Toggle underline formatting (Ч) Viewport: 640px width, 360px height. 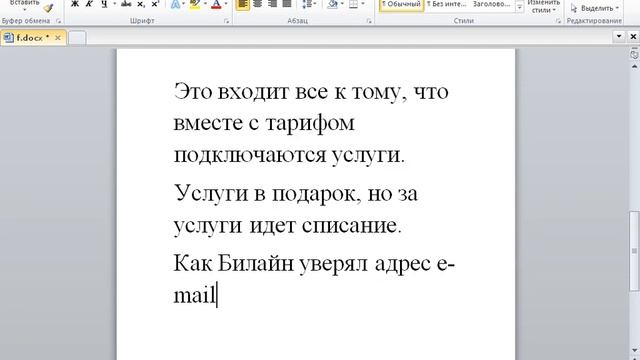click(104, 4)
